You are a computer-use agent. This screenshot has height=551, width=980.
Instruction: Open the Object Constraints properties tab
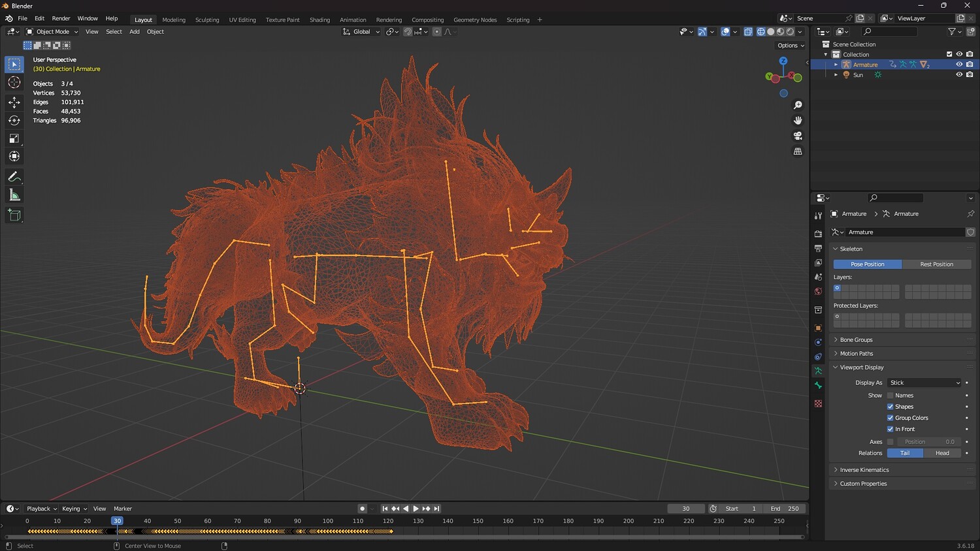pos(818,356)
